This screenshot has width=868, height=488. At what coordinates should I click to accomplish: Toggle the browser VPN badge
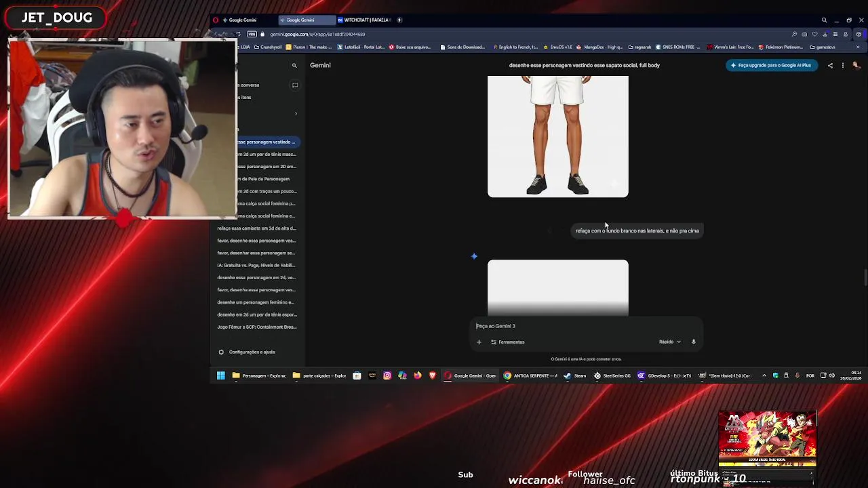coord(252,34)
